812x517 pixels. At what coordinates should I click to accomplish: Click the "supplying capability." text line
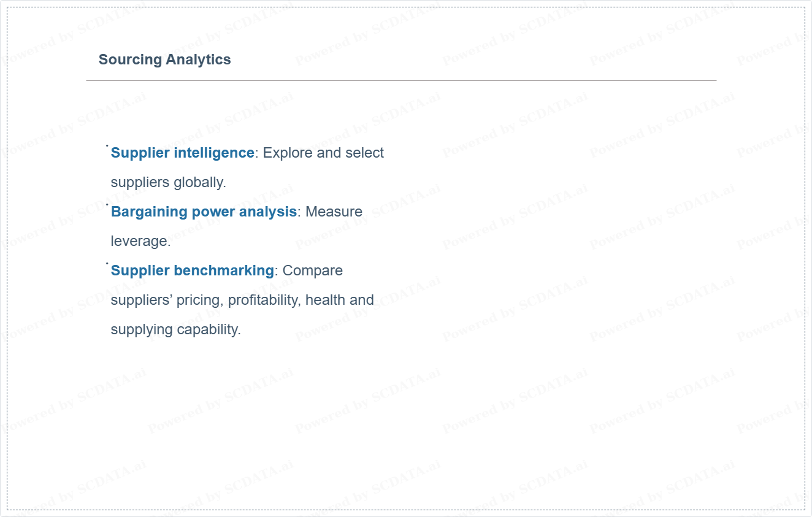[x=175, y=329]
